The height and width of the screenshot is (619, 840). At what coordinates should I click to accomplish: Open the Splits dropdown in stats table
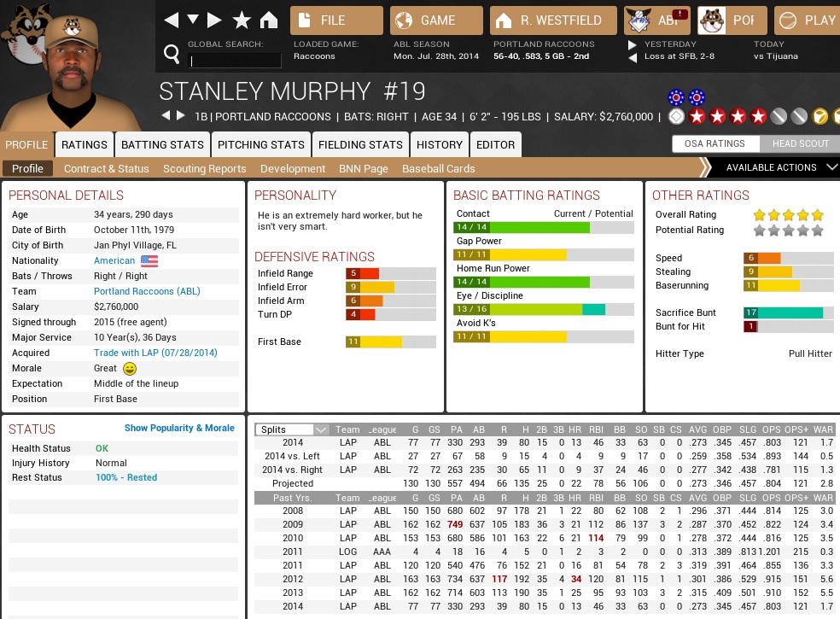(x=293, y=429)
